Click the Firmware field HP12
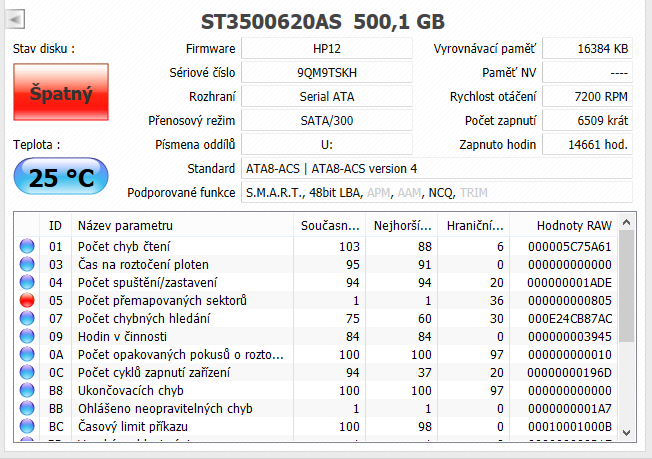Image resolution: width=652 pixels, height=459 pixels. click(x=327, y=49)
